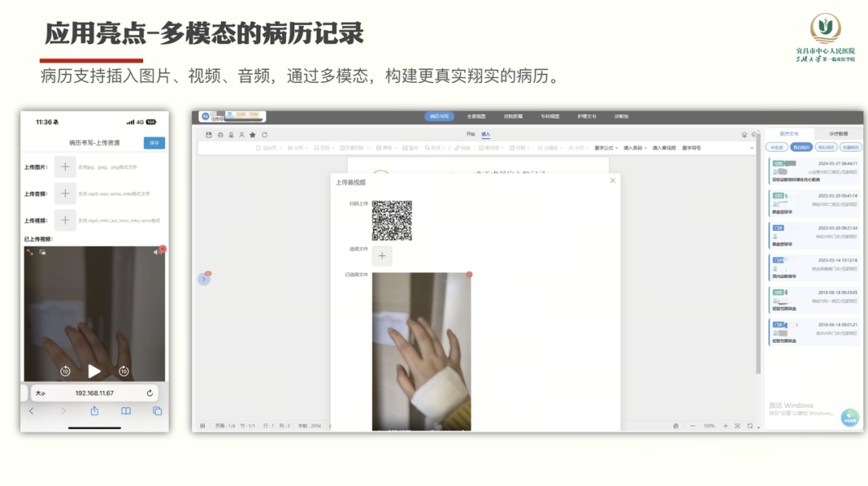Click the 医学符号 ribbon button

(691, 148)
